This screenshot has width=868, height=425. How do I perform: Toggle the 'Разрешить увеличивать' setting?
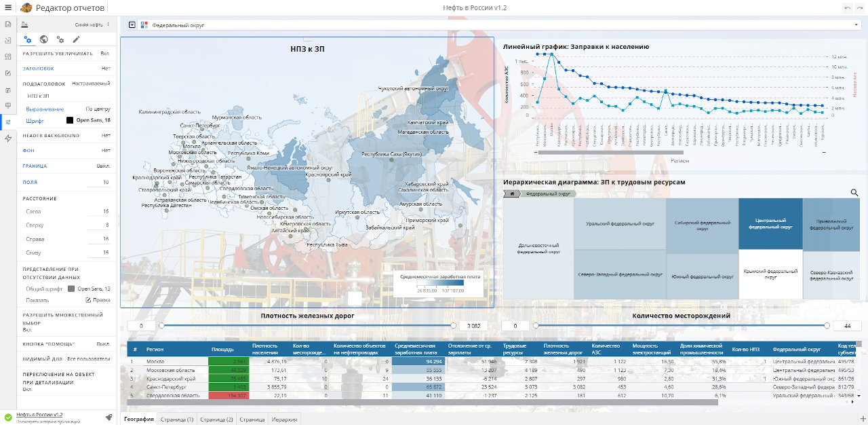click(104, 53)
